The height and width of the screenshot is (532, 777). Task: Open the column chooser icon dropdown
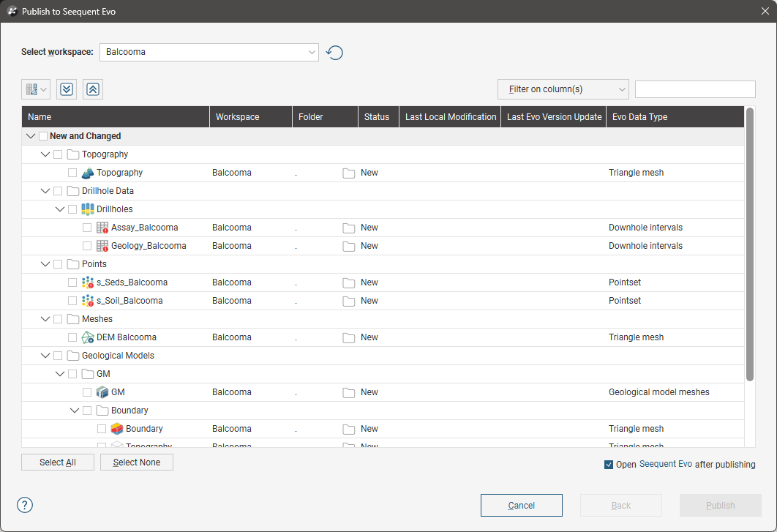(x=36, y=89)
